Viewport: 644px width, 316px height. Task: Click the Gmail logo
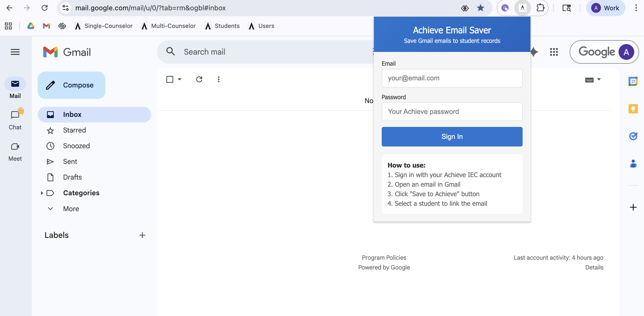pos(67,52)
